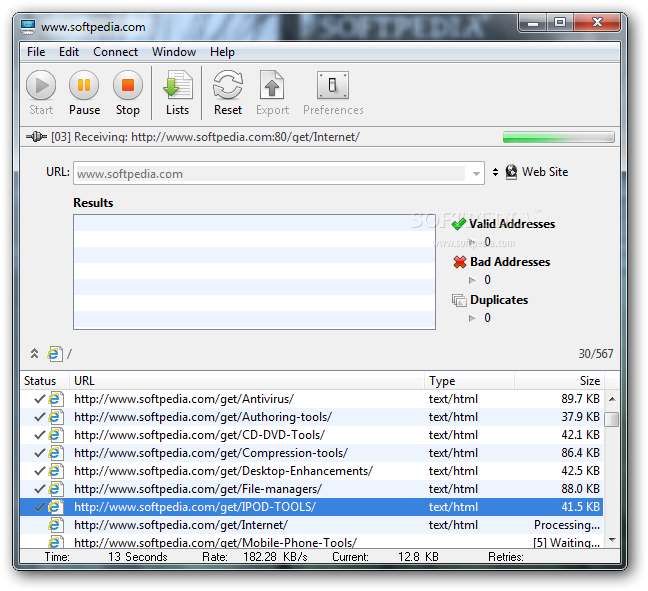
Task: Click inside the empty Results list box
Action: (255, 272)
